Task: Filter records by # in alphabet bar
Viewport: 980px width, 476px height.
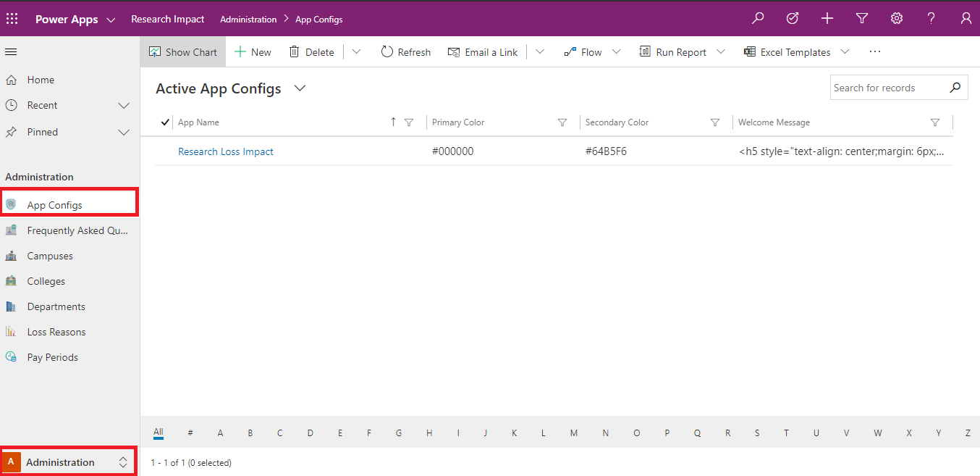Action: 190,433
